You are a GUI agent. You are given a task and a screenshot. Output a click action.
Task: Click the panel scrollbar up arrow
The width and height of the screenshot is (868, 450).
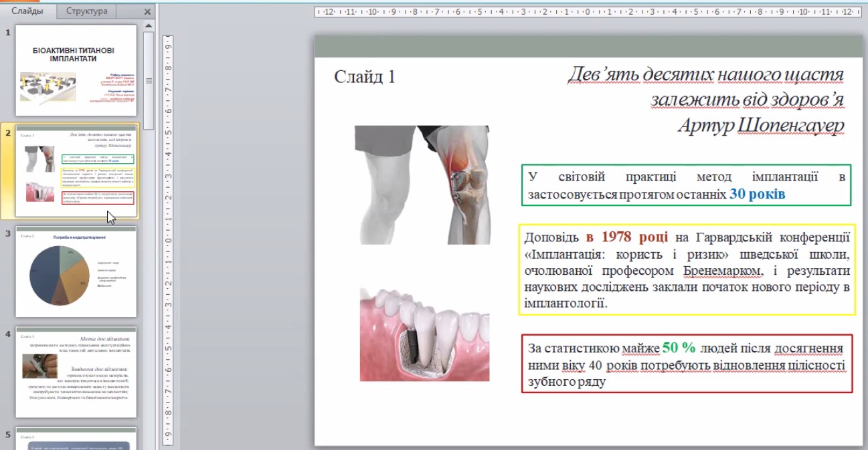149,25
